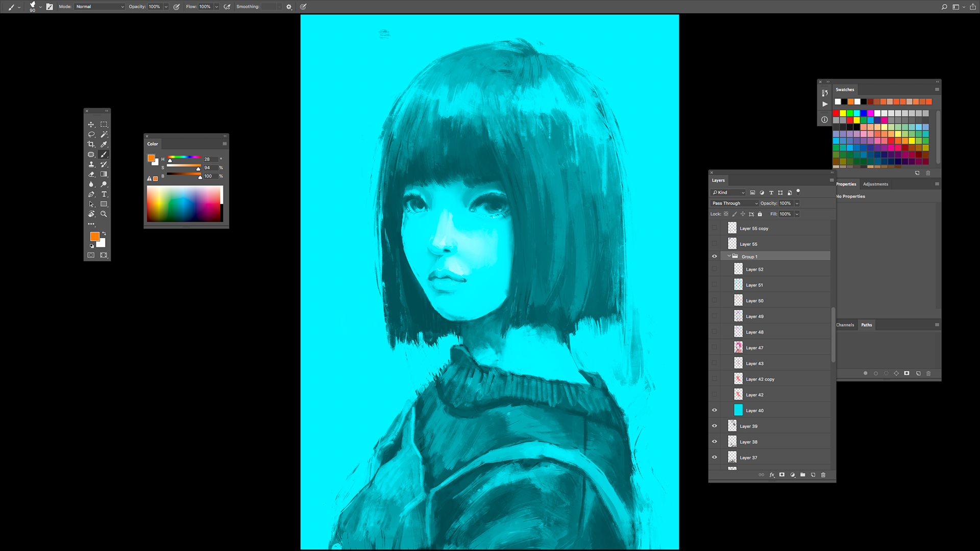980x551 pixels.
Task: Collapse the Group 1 folder arrow
Action: coord(729,256)
